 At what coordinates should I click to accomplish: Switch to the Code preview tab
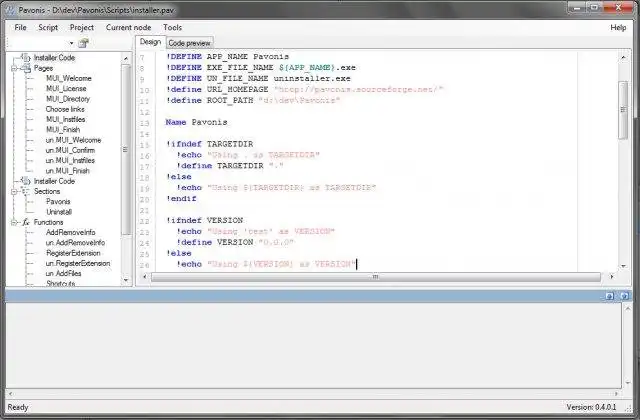(189, 43)
